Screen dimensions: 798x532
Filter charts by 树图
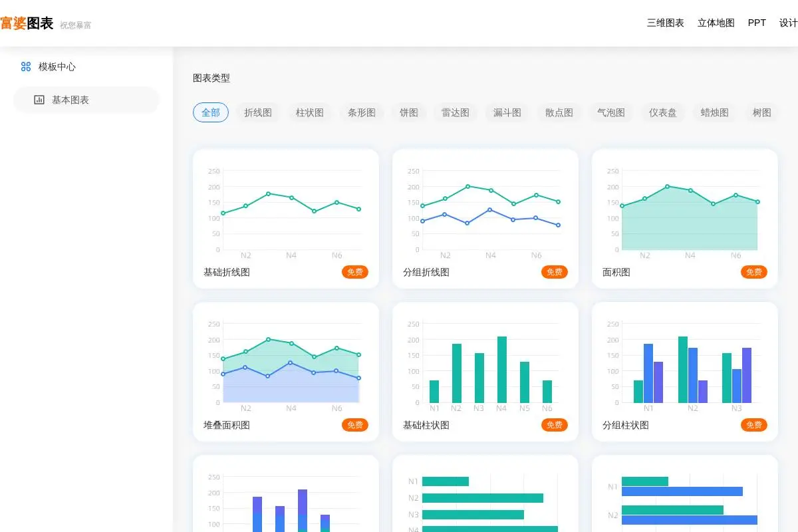pyautogui.click(x=762, y=112)
